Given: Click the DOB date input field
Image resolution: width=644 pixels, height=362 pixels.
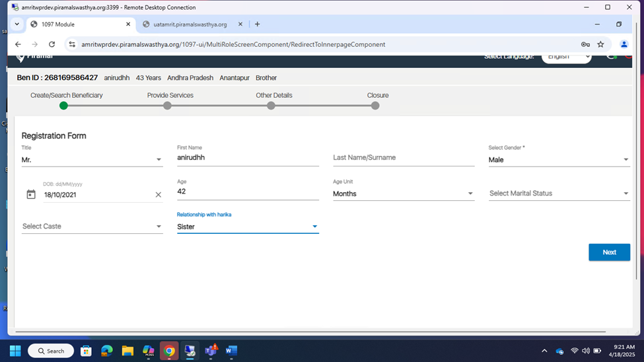Looking at the screenshot, I should point(98,195).
